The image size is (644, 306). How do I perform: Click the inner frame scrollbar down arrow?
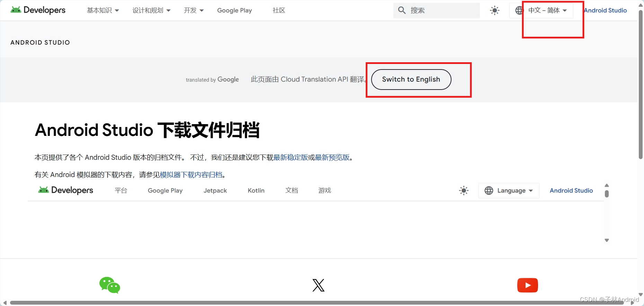pos(607,240)
